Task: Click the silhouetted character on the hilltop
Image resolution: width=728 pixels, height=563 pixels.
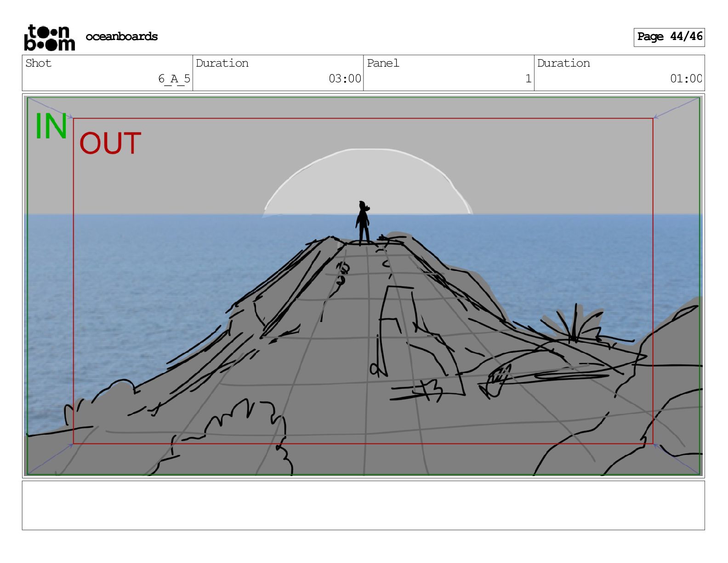Action: (363, 222)
